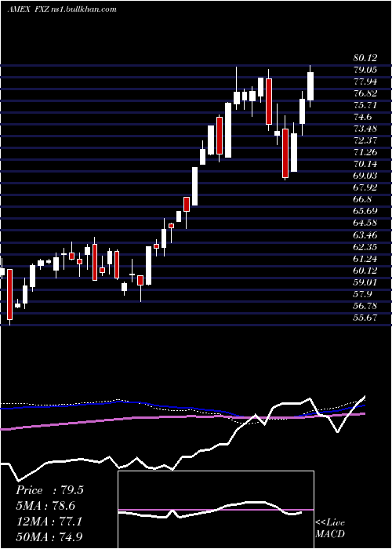Click the 80.12 price axis label
Viewport: 392px width, 549px height.
pyautogui.click(x=365, y=58)
